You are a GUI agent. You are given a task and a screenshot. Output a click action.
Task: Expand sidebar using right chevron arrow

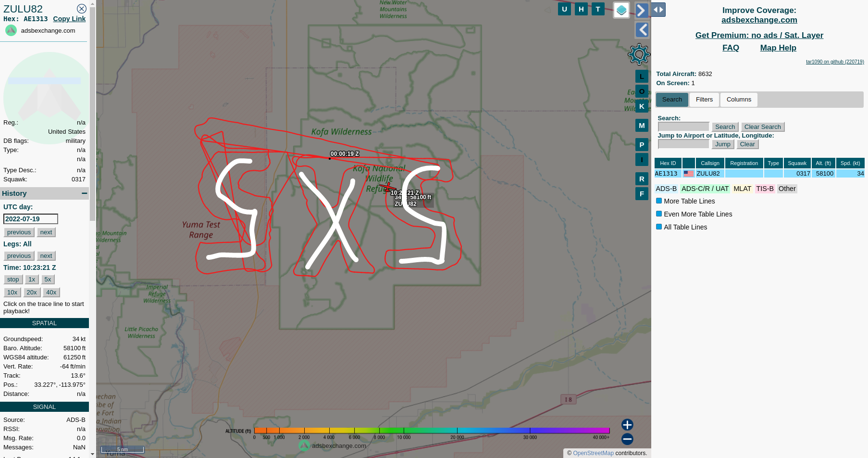pos(642,10)
